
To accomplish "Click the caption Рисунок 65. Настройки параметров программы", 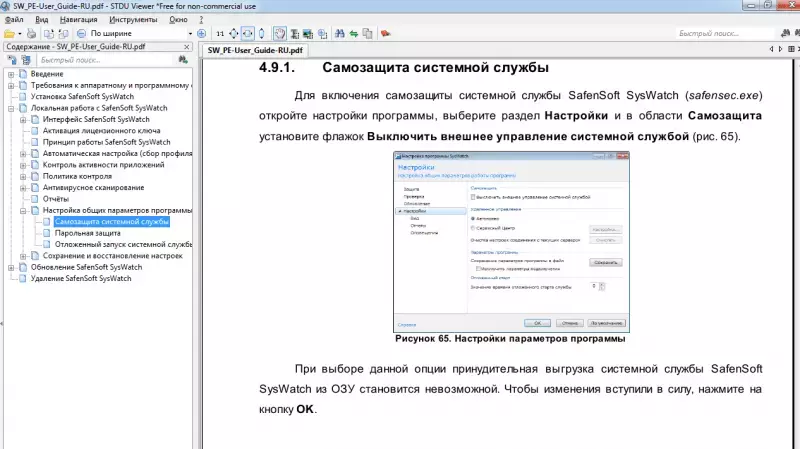I will click(x=510, y=339).
